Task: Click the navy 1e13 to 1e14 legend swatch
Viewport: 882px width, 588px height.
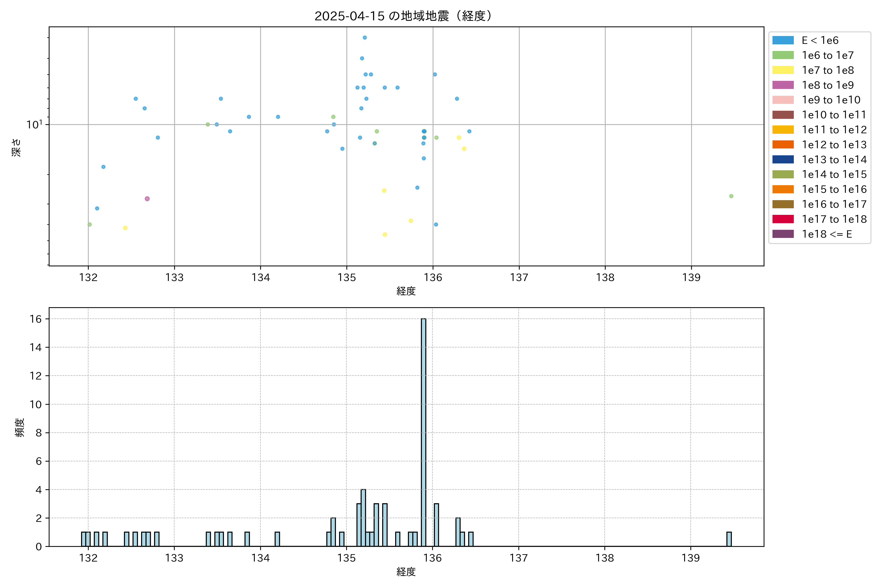Action: [x=783, y=159]
